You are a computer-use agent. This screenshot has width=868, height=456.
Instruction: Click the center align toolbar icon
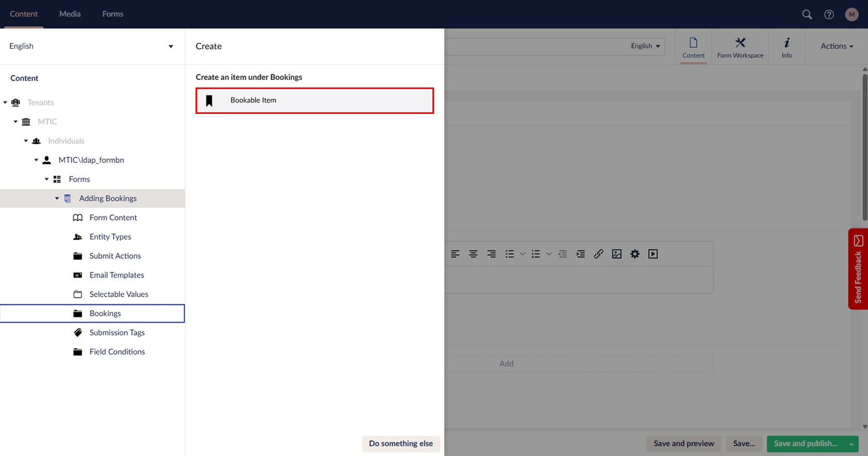point(473,254)
